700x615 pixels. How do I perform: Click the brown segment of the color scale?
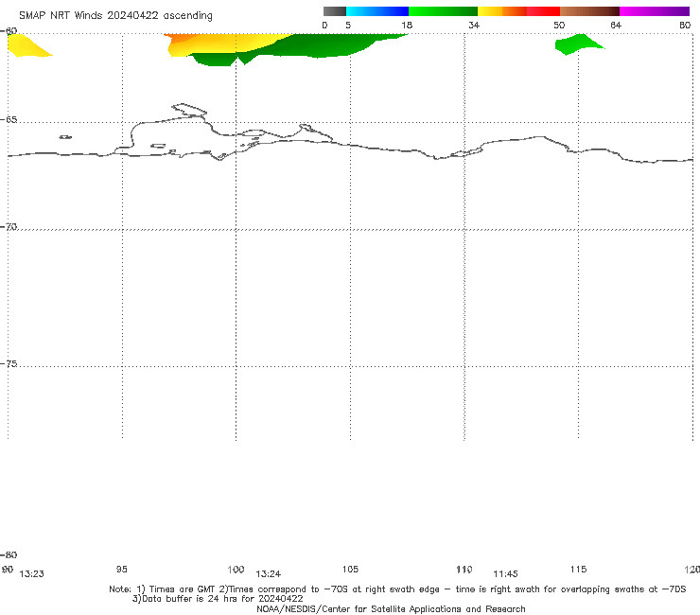click(x=589, y=11)
